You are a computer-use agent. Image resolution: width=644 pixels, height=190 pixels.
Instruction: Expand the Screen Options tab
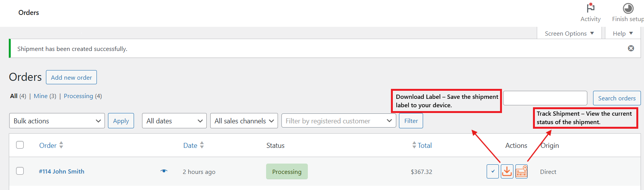click(569, 33)
